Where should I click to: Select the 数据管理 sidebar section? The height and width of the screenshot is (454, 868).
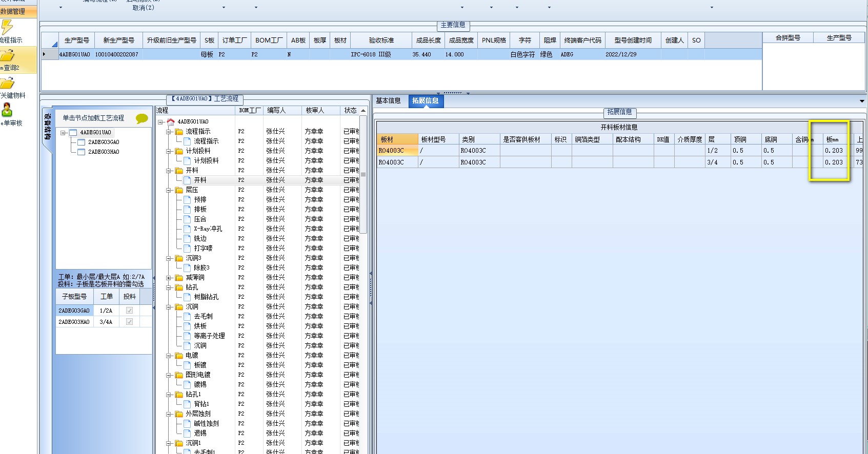(18, 11)
